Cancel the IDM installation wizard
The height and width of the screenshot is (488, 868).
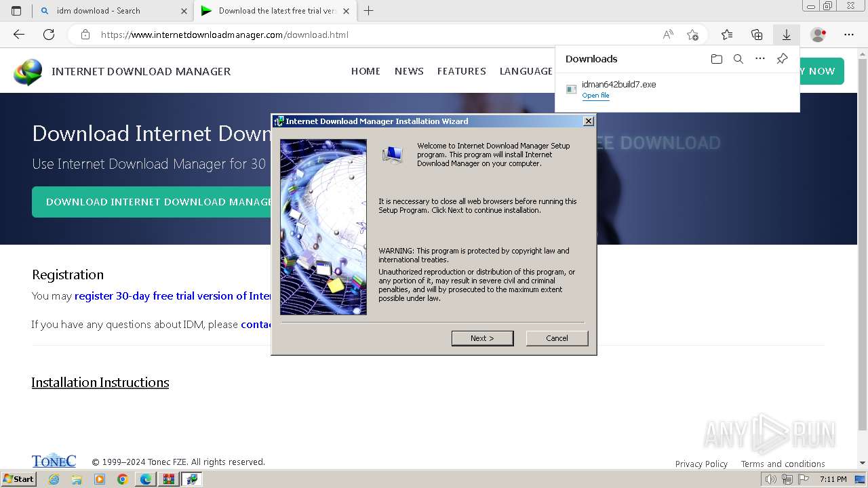pyautogui.click(x=557, y=338)
